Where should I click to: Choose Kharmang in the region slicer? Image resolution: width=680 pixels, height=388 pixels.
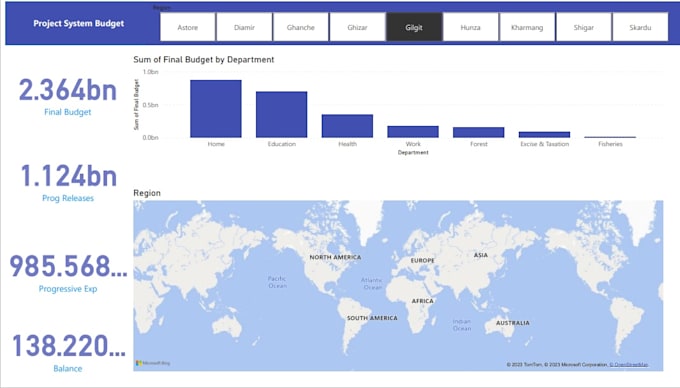click(527, 27)
